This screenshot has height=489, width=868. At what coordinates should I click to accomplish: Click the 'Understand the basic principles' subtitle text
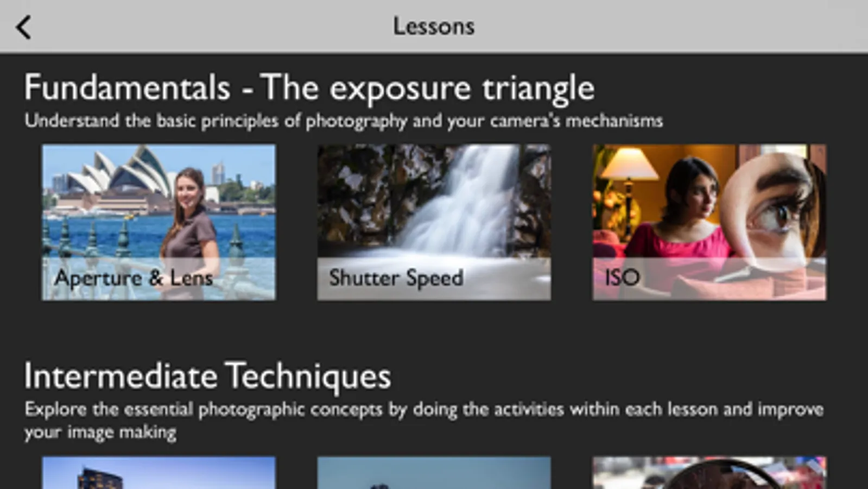pos(343,121)
